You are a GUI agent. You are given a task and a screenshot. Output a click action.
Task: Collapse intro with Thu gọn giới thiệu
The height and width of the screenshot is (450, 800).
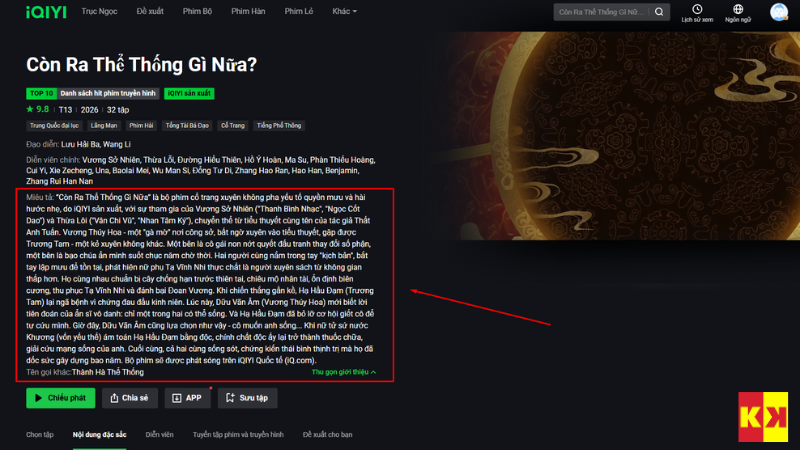(x=344, y=372)
